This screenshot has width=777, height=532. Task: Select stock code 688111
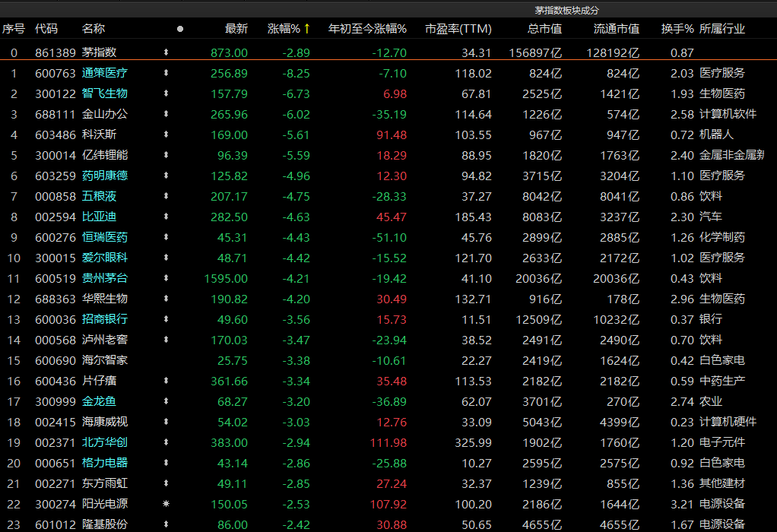(55, 115)
